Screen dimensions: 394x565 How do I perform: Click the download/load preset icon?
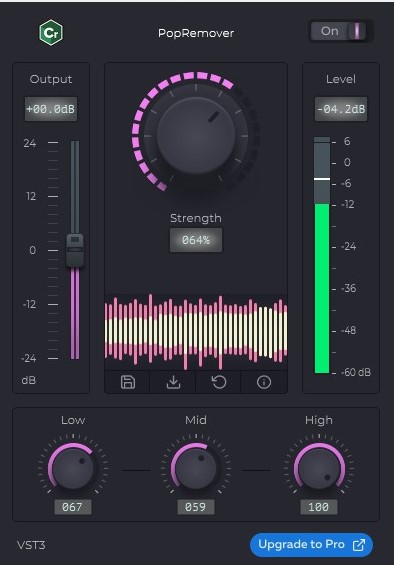173,382
